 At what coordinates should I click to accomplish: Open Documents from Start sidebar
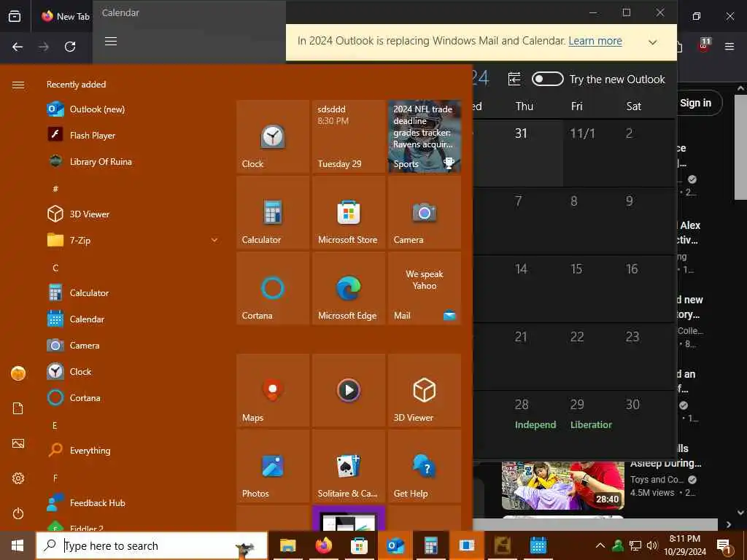coord(18,408)
